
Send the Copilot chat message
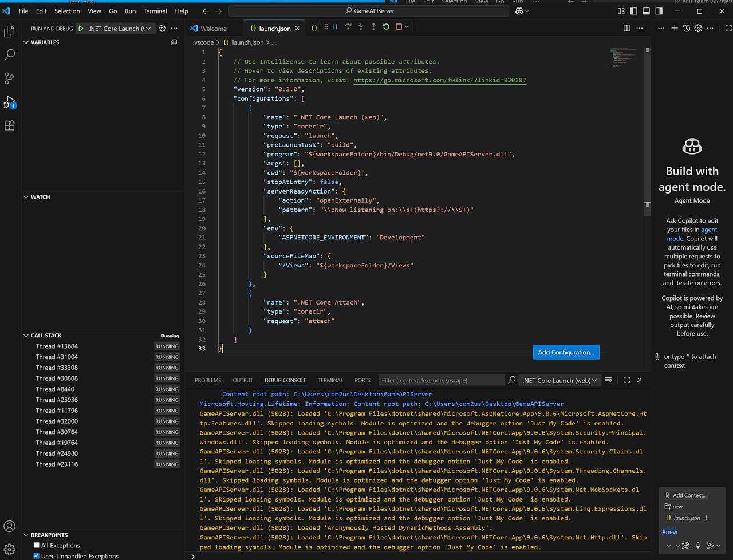[711, 546]
